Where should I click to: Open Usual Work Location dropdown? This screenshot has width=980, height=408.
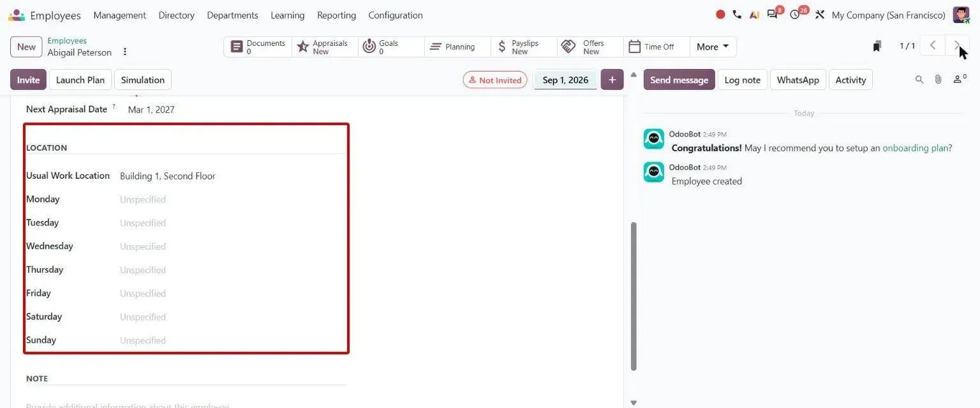coord(232,176)
